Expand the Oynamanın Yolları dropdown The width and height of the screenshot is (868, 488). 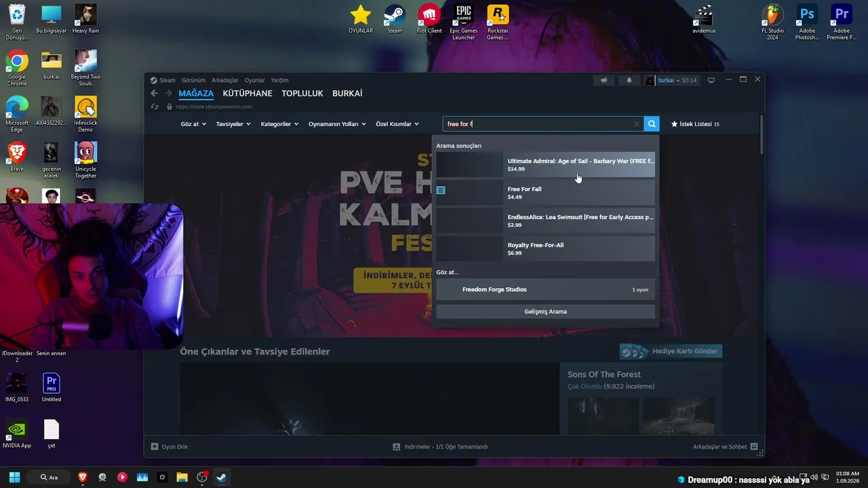[x=337, y=124]
